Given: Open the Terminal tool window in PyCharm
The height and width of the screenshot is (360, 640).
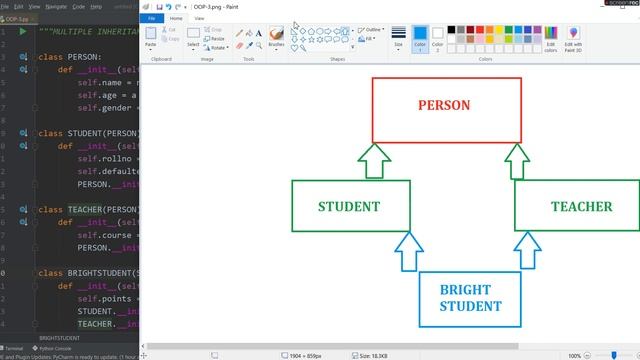Looking at the screenshot, I should (12, 349).
